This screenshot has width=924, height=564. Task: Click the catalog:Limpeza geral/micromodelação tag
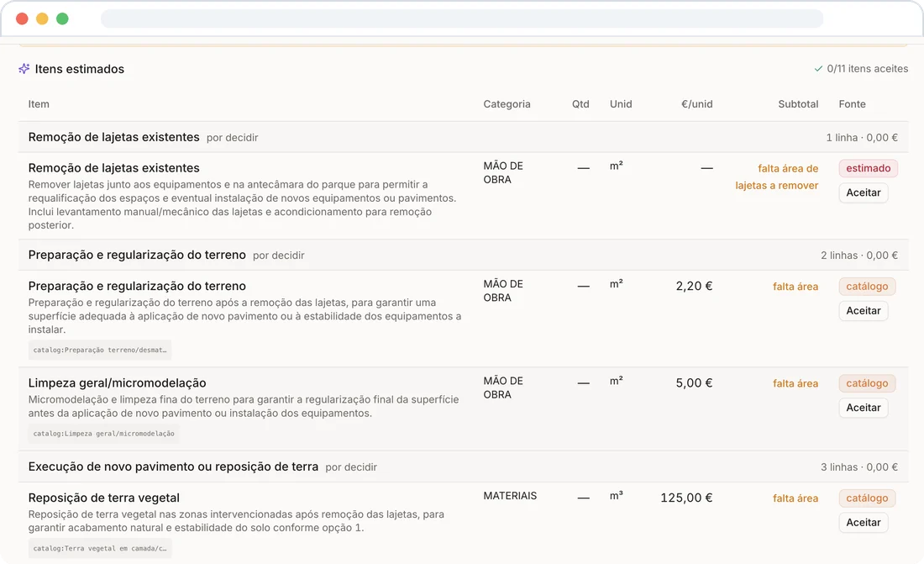click(103, 434)
